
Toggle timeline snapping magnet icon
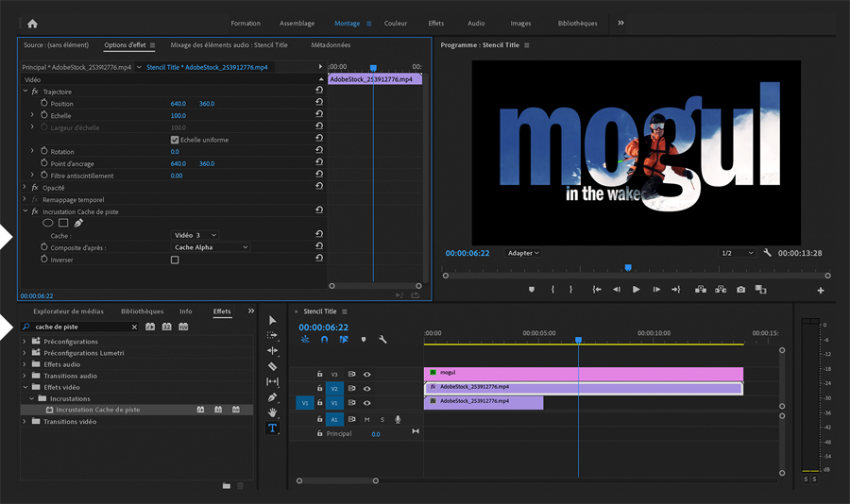pos(325,339)
